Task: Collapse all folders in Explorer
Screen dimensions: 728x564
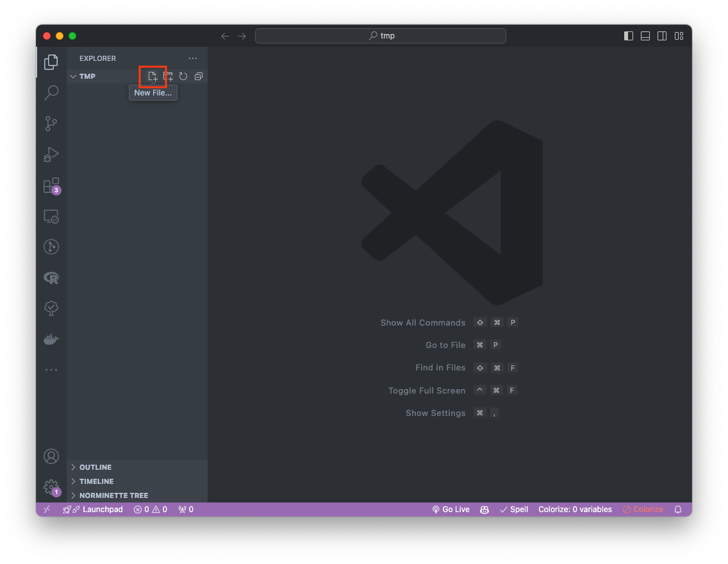Action: pyautogui.click(x=199, y=77)
